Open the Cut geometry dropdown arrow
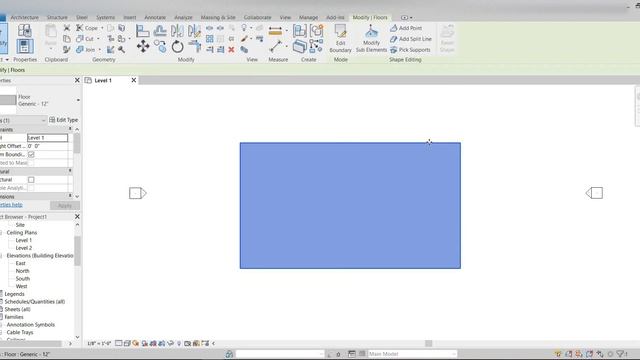This screenshot has width=640, height=360. click(98, 39)
